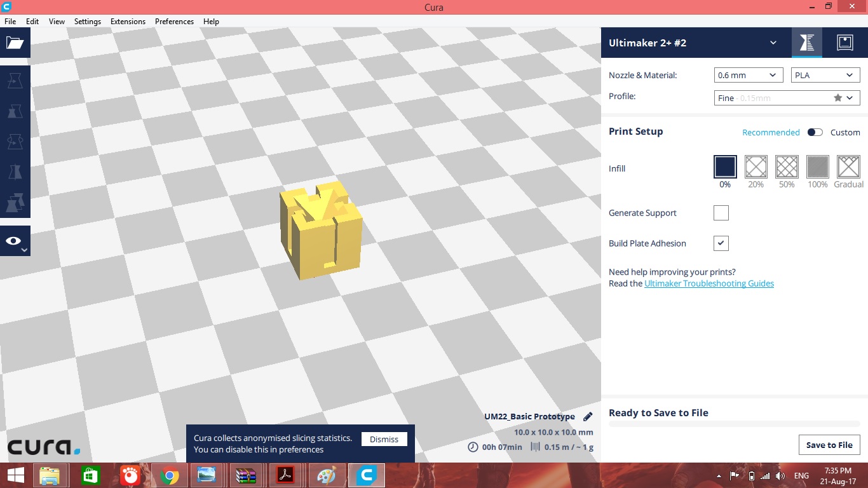
Task: Select the Scale tool in left toolbar
Action: point(15,111)
